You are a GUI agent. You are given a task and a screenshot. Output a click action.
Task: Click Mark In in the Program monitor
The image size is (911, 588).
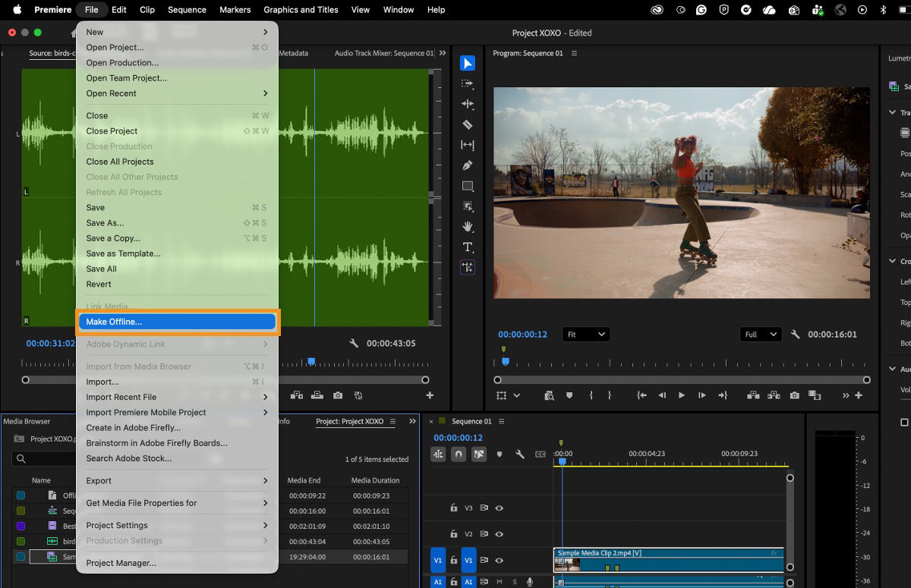tap(590, 395)
